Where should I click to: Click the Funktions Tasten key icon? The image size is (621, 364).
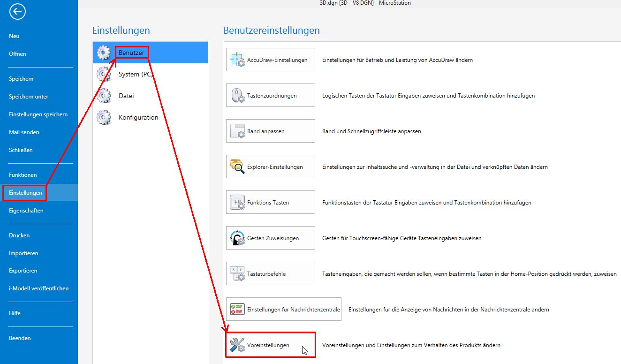237,203
